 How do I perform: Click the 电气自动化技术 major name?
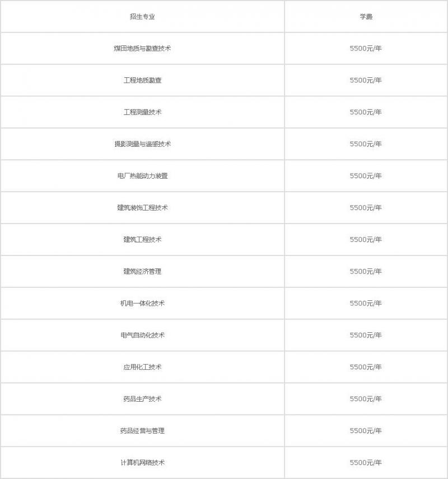coord(142,336)
